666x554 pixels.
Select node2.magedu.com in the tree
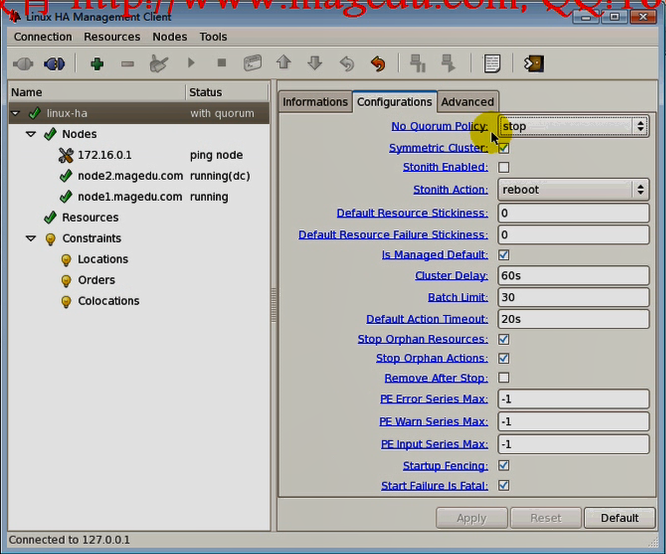[129, 176]
